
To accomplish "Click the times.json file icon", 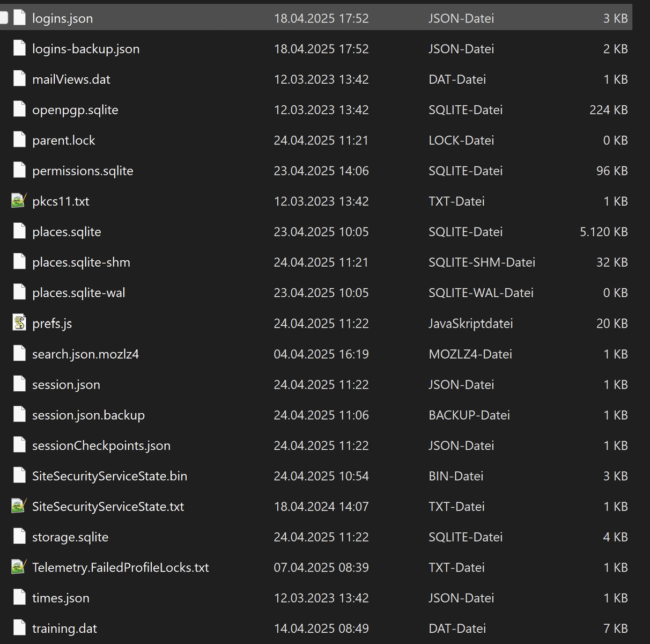I will 19,598.
